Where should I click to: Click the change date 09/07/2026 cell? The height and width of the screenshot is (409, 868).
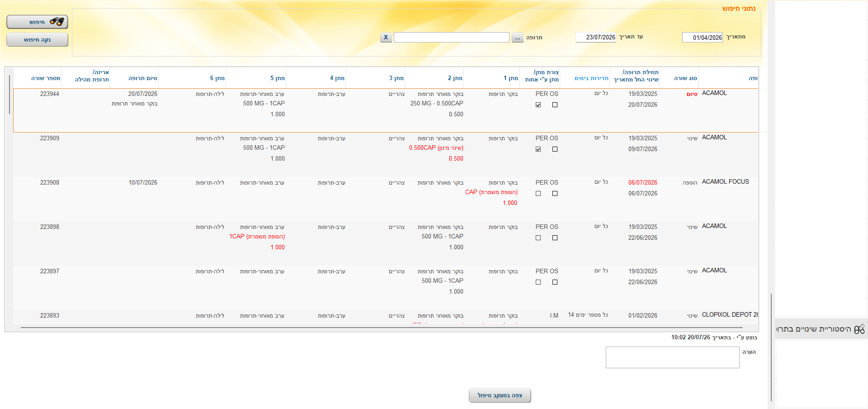click(x=643, y=149)
